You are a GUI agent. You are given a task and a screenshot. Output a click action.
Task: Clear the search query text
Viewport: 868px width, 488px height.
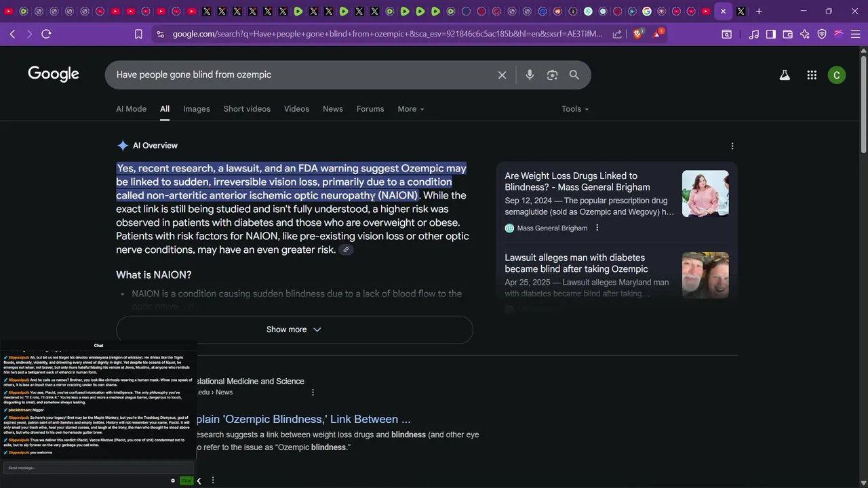point(502,75)
